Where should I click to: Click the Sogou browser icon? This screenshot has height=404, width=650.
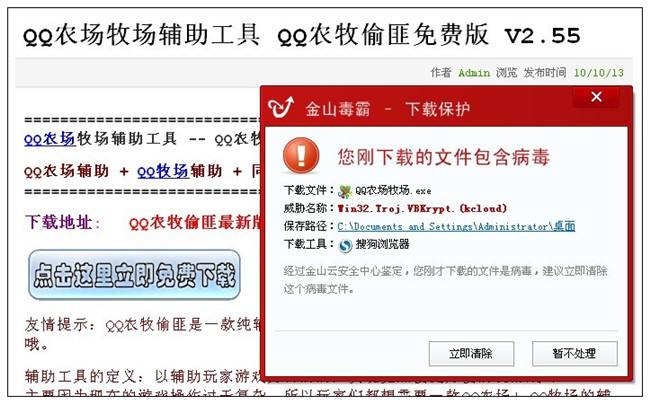[345, 245]
